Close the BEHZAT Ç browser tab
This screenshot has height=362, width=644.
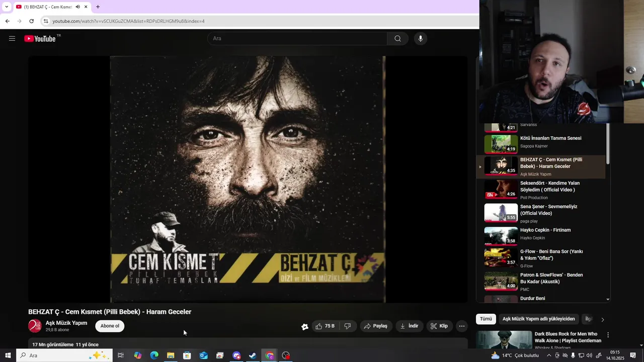[x=86, y=7]
